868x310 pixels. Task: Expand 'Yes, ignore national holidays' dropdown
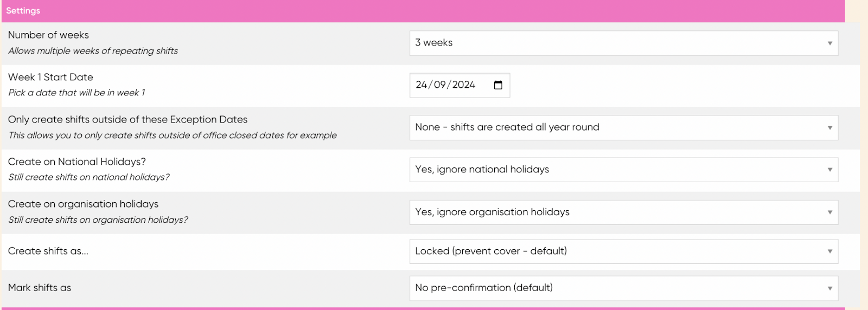[x=623, y=170]
